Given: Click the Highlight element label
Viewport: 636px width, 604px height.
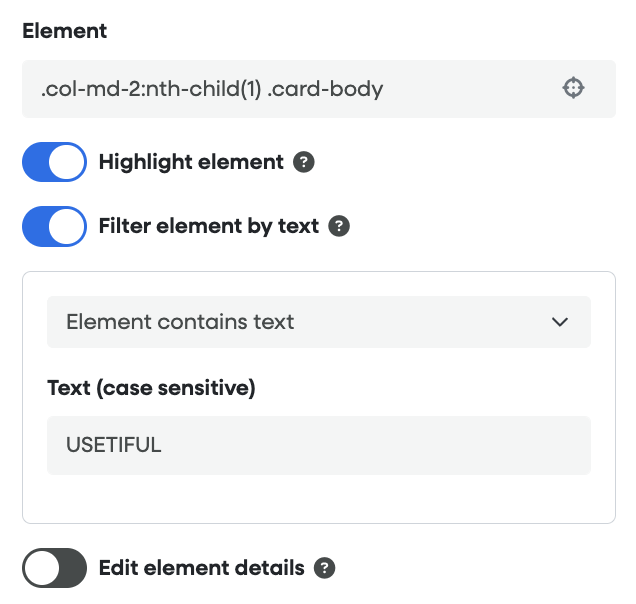Looking at the screenshot, I should pyautogui.click(x=191, y=162).
